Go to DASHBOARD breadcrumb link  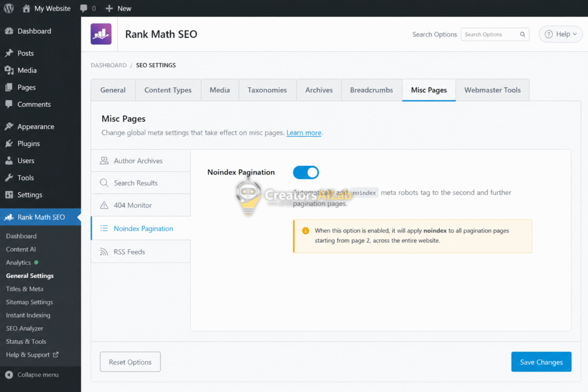click(109, 65)
